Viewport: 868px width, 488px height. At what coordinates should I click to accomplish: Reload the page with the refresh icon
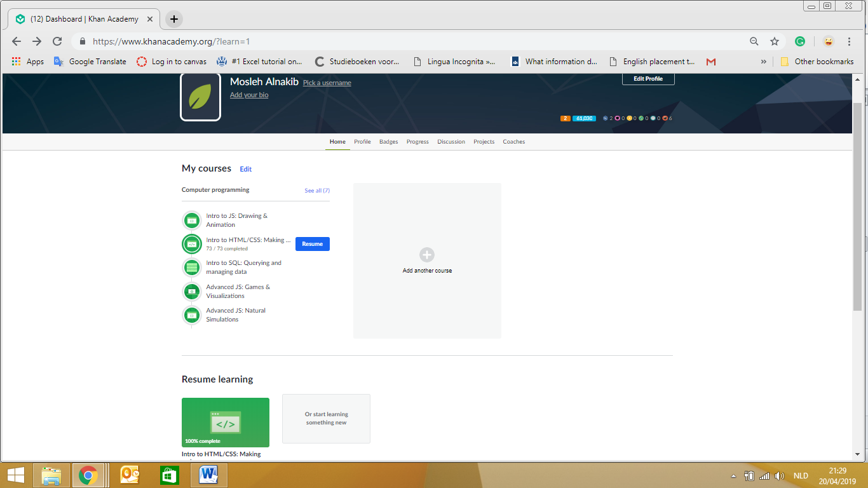pyautogui.click(x=57, y=41)
